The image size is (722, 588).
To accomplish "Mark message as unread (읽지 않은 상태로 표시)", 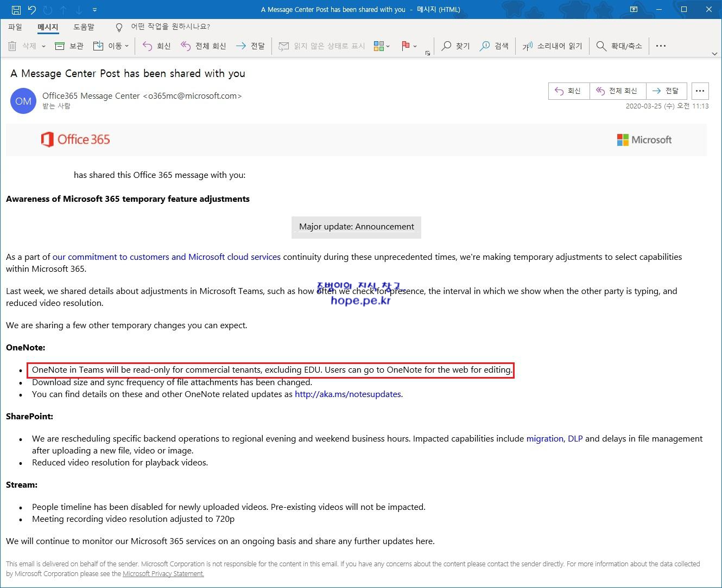I will [x=321, y=46].
